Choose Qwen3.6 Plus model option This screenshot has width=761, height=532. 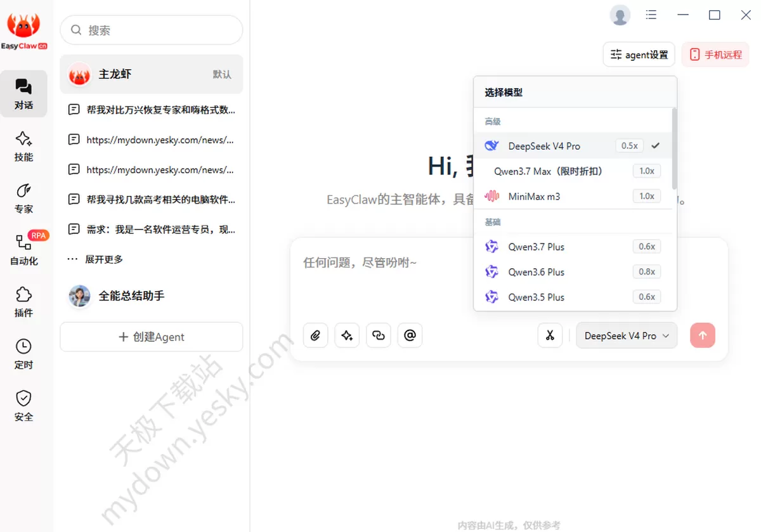coord(573,272)
